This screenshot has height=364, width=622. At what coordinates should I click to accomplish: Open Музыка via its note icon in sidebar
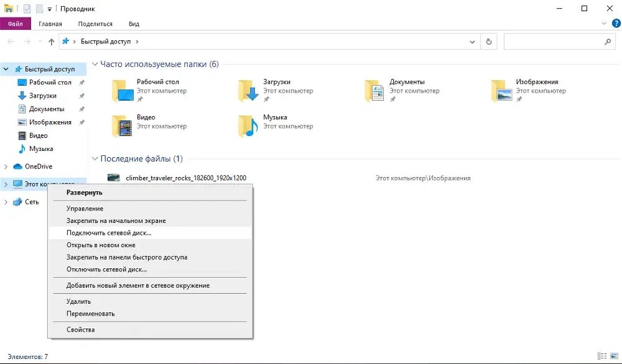[22, 148]
